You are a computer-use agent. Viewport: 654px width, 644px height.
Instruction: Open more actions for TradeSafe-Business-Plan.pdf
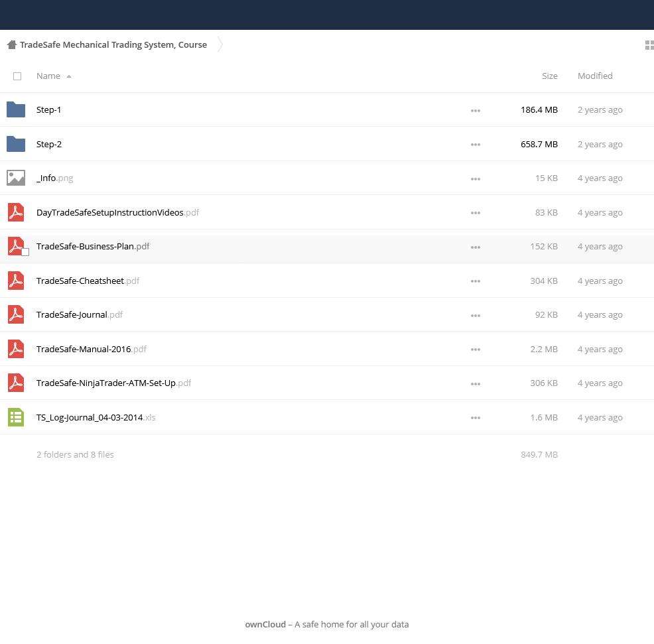point(476,247)
